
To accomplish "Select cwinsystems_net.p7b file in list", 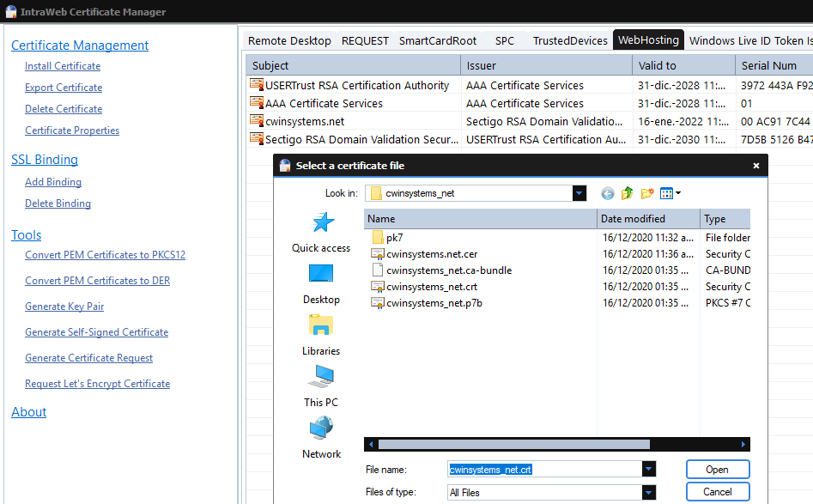I will [434, 303].
